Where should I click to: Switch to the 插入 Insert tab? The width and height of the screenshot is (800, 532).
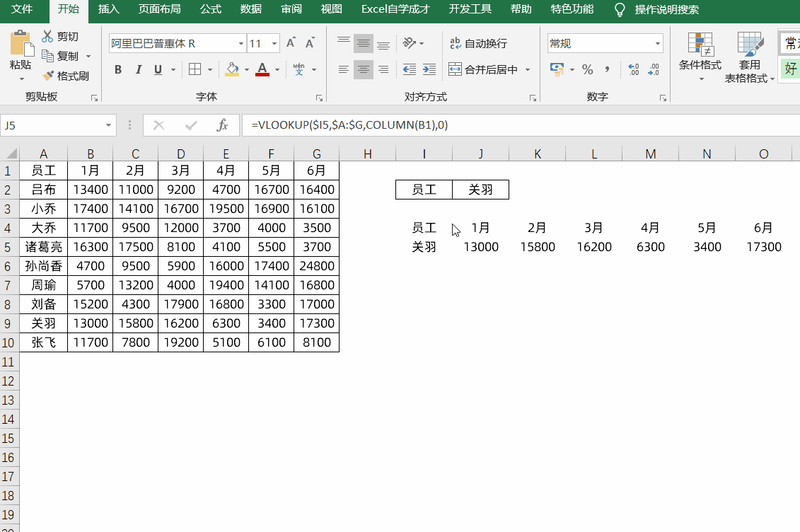[x=108, y=9]
